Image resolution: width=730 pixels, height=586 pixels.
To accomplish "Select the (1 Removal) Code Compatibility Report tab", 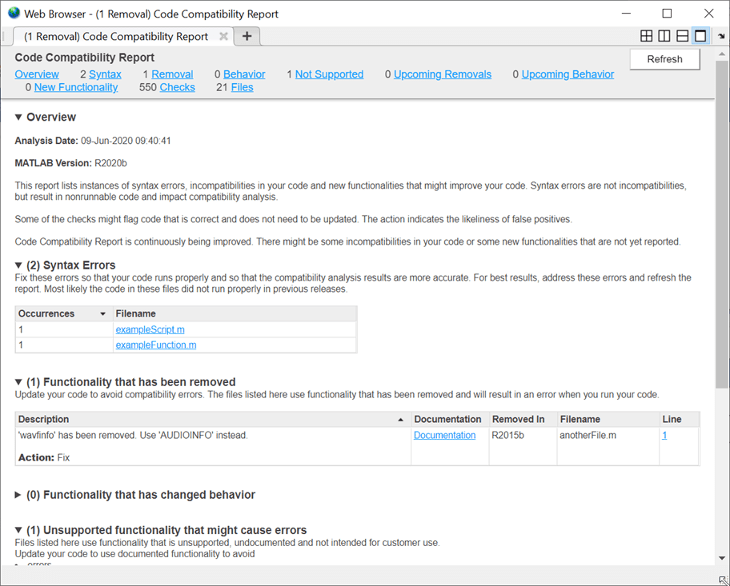I will 116,36.
